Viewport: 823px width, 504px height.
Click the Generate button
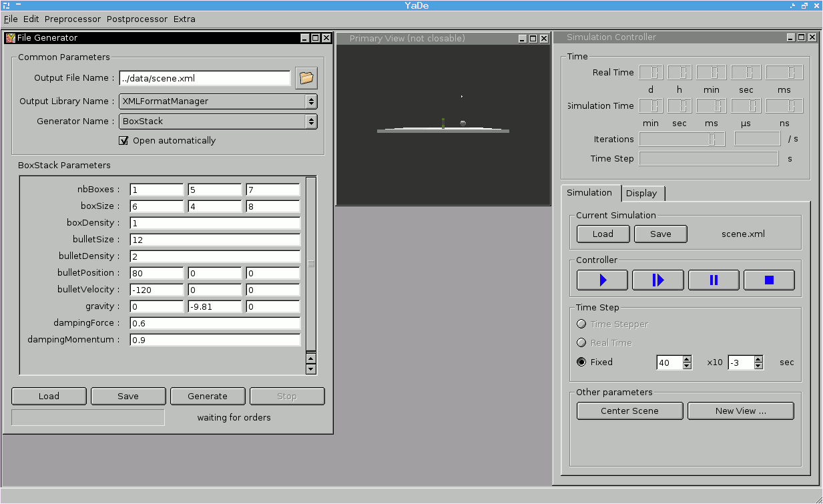[x=208, y=397]
